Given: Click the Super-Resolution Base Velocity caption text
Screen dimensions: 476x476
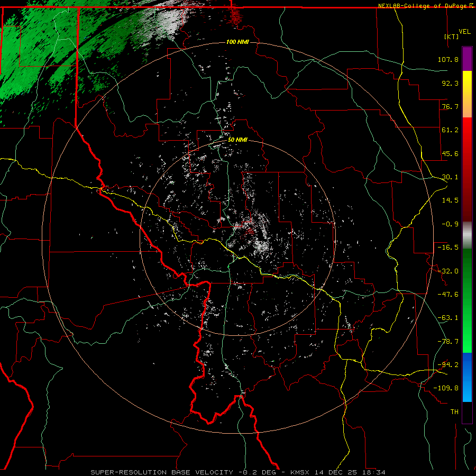Looking at the screenshot, I should coord(238,472).
